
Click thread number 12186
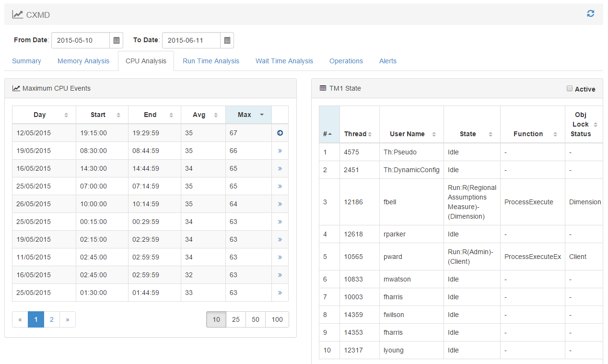point(360,202)
